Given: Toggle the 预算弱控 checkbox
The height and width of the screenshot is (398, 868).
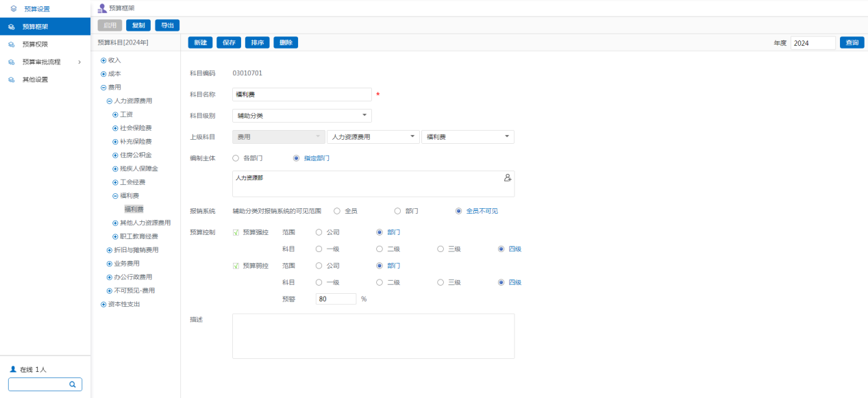Looking at the screenshot, I should click(236, 266).
